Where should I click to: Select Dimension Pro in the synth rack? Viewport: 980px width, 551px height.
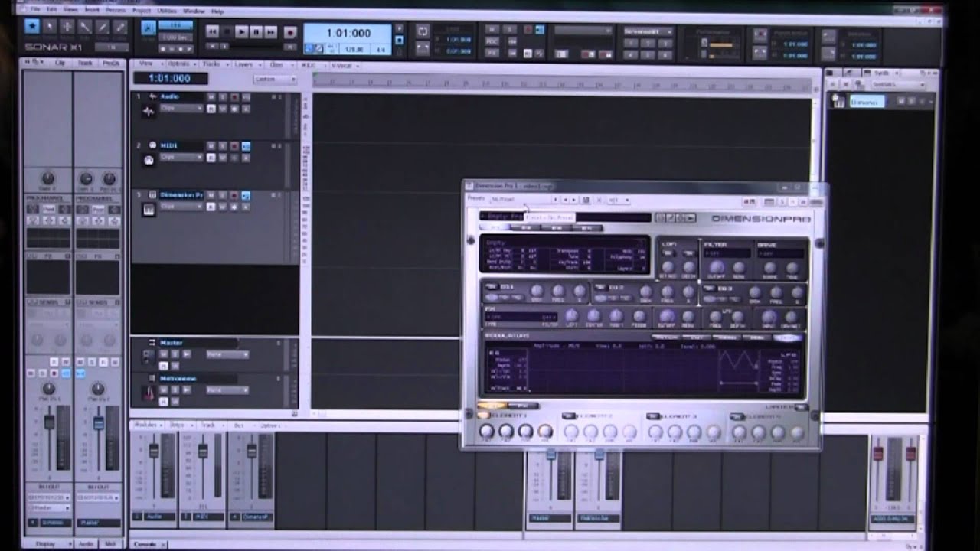pos(867,101)
